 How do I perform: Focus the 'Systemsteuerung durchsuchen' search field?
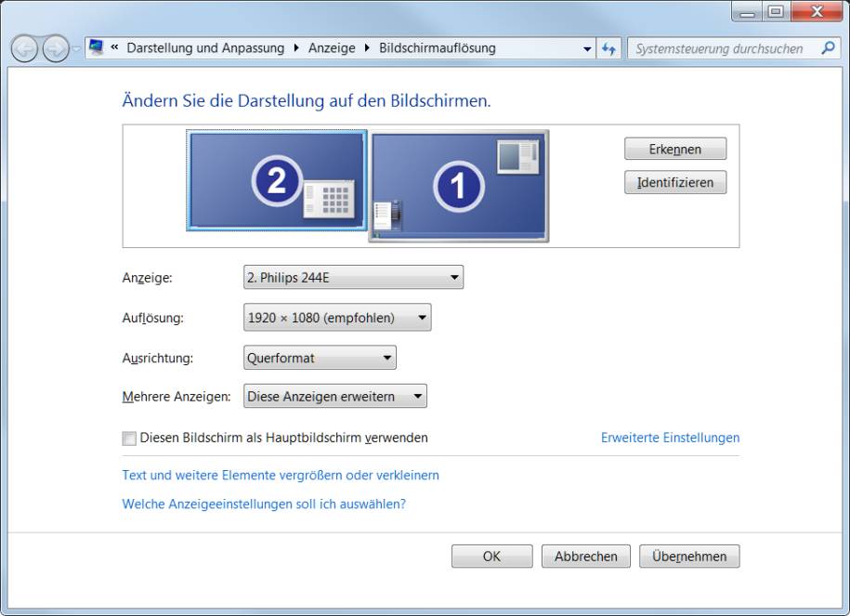click(720, 48)
